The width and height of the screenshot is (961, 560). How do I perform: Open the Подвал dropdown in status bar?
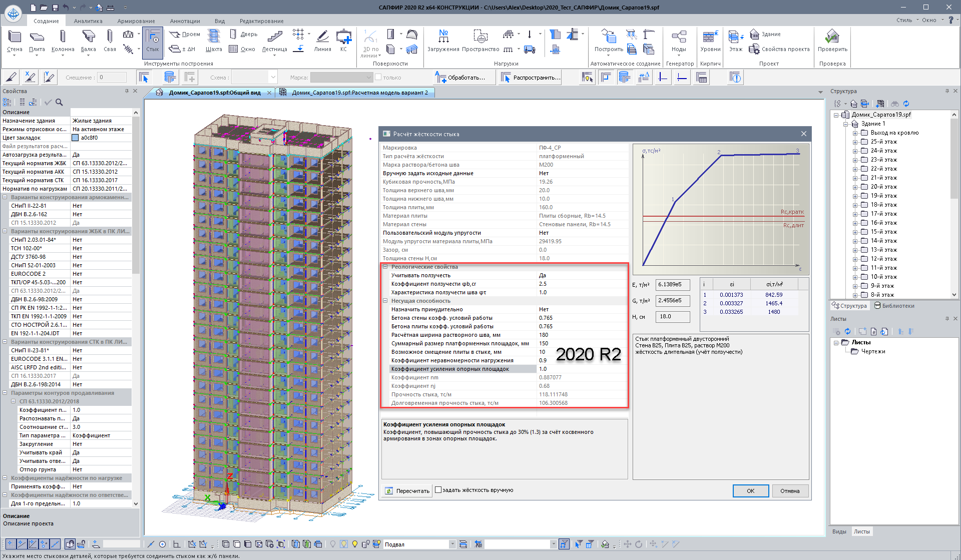tap(452, 544)
